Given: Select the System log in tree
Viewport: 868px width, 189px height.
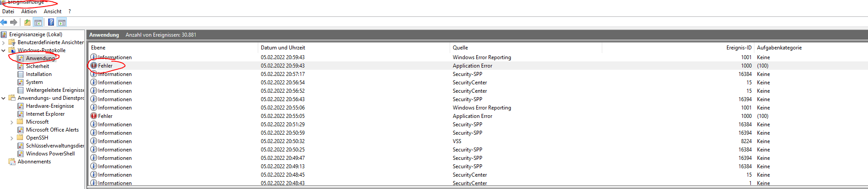Looking at the screenshot, I should point(34,82).
